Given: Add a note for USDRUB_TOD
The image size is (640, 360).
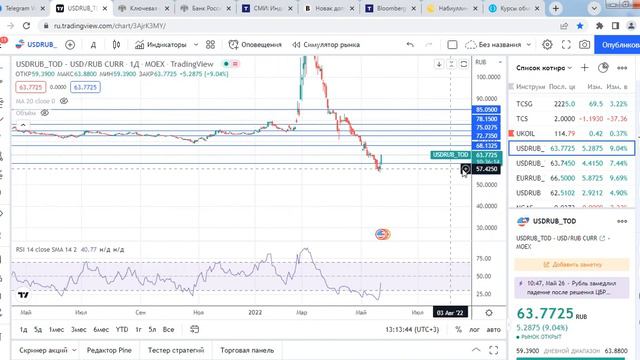Looking at the screenshot, I should coord(572,264).
